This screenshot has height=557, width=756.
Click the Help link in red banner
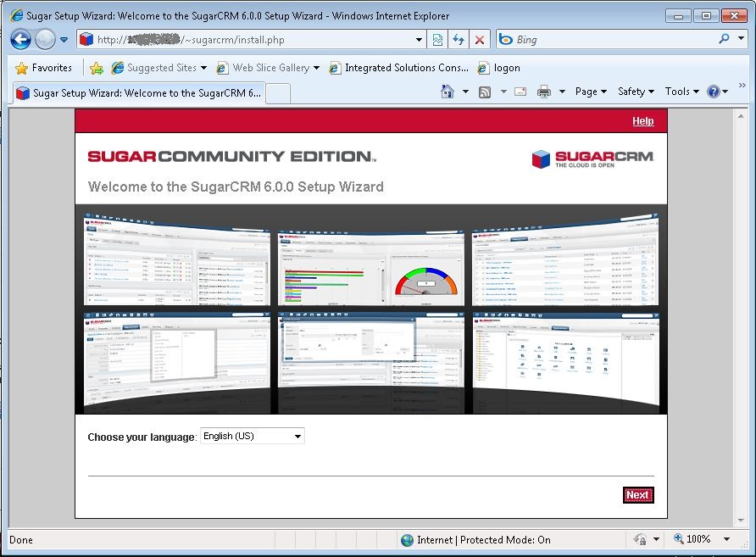(x=642, y=121)
